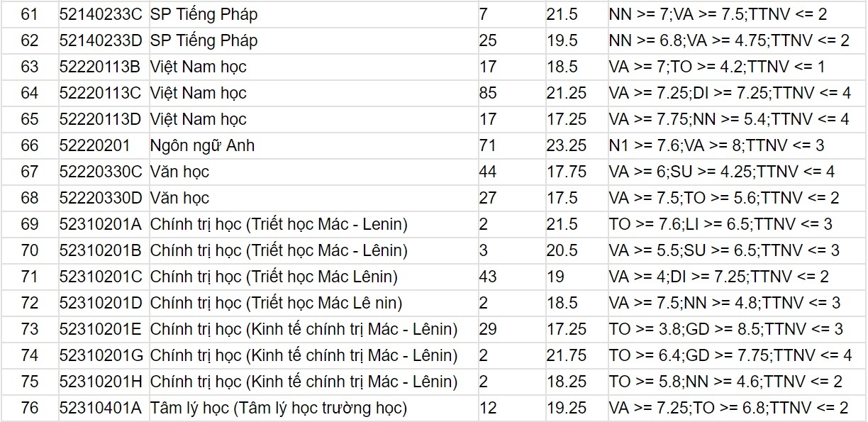Image resolution: width=868 pixels, height=422 pixels.
Task: Select row number 76 cell
Action: coord(30,408)
